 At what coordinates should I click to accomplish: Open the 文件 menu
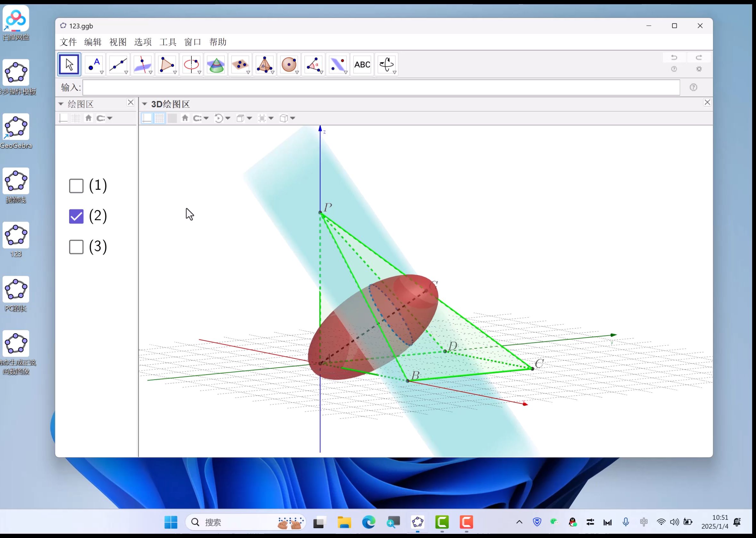pyautogui.click(x=68, y=42)
